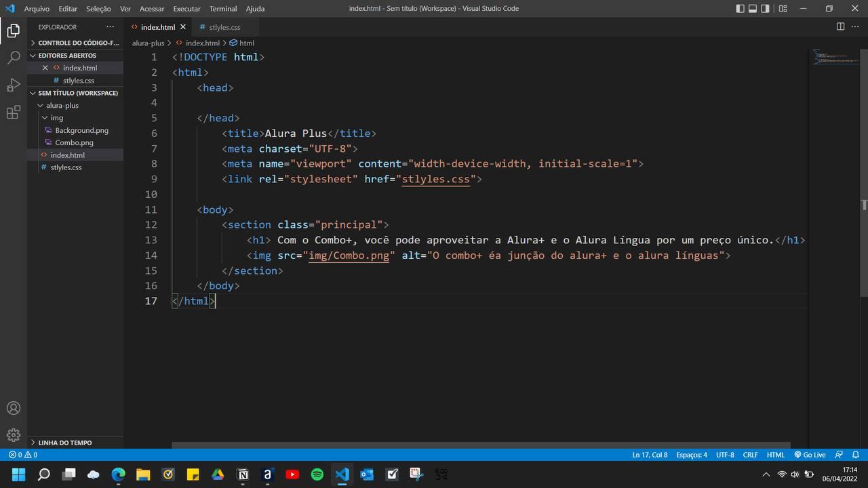The height and width of the screenshot is (488, 868).
Task: Collapse the img folder
Action: [x=75, y=118]
